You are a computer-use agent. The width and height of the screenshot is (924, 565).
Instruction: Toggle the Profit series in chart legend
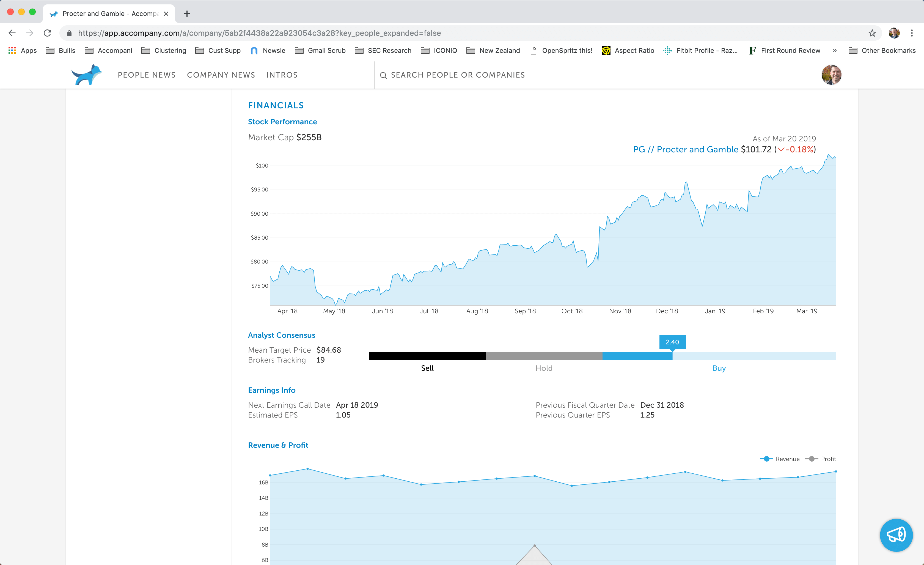pyautogui.click(x=821, y=459)
